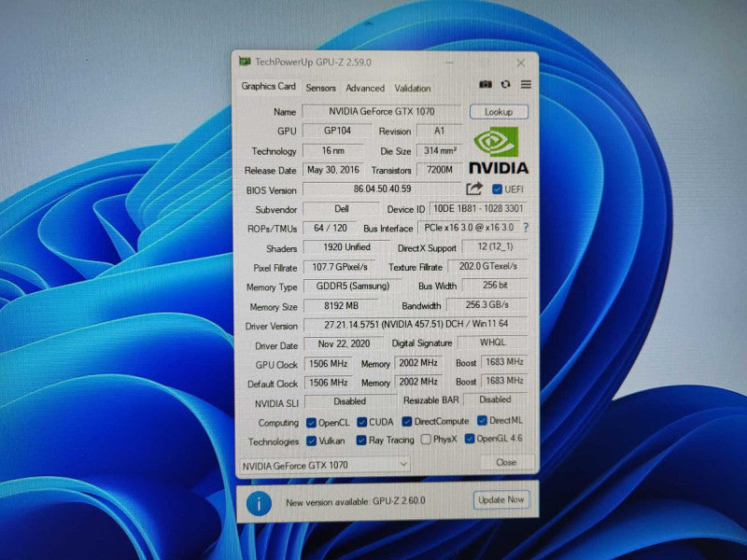Click the blue info icon in update bar
The image size is (747, 560).
coord(259,503)
